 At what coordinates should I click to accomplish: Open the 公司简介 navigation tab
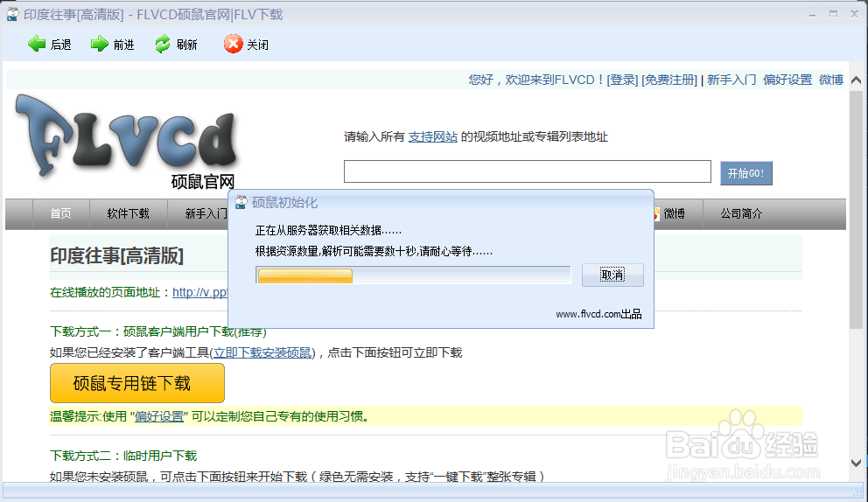741,213
